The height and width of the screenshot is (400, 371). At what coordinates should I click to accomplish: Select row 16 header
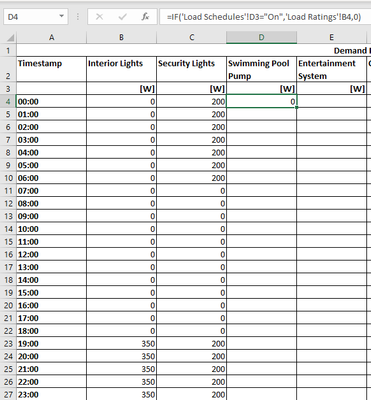(x=8, y=254)
